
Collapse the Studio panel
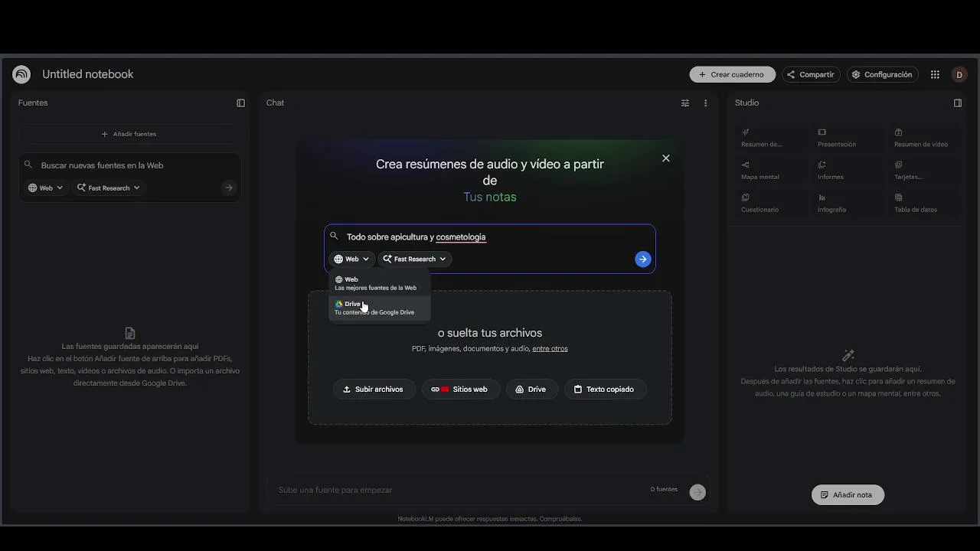[958, 103]
